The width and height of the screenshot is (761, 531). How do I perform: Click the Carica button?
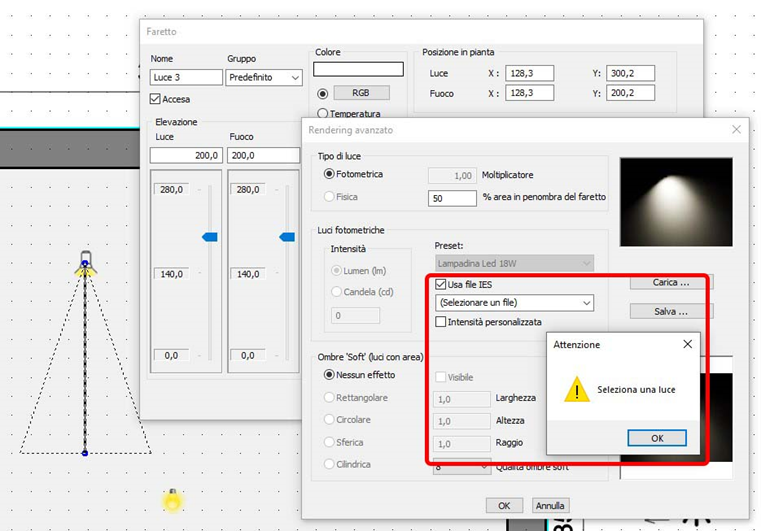coord(671,282)
